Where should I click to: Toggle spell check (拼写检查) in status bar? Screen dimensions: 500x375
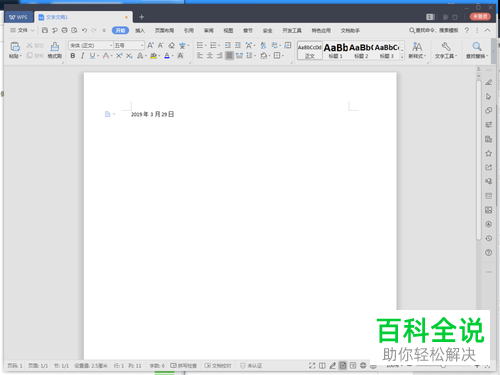tap(184, 366)
